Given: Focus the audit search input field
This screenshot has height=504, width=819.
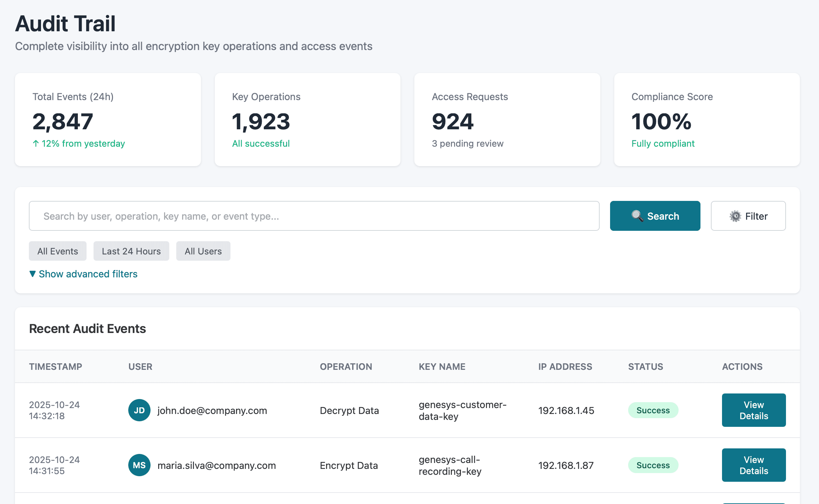Looking at the screenshot, I should pos(314,216).
